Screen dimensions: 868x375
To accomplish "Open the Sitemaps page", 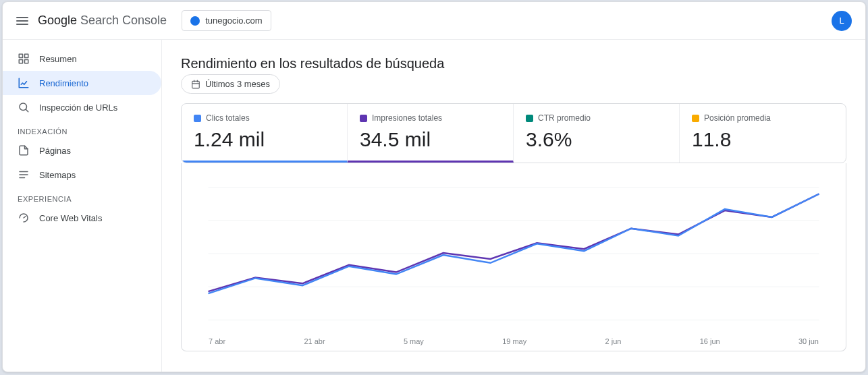I will pyautogui.click(x=82, y=175).
